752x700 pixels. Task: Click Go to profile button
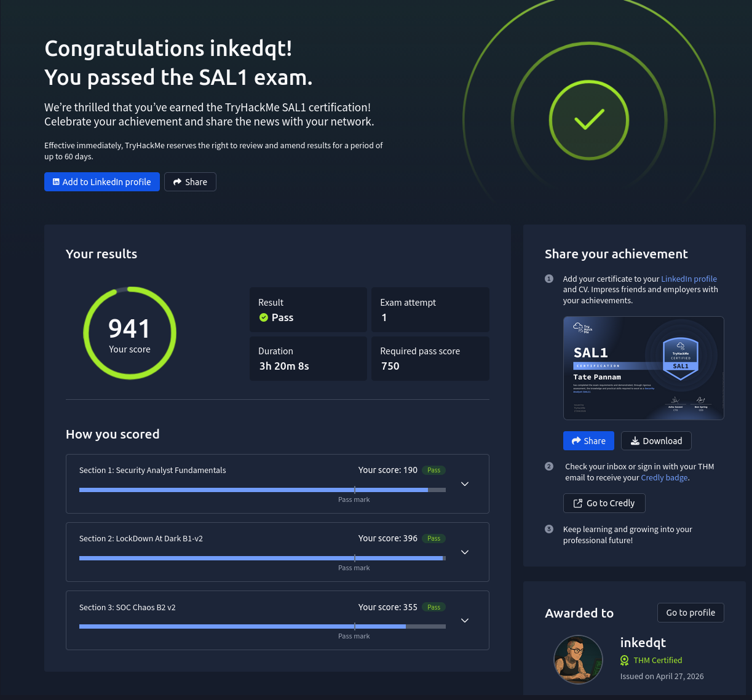coord(691,613)
